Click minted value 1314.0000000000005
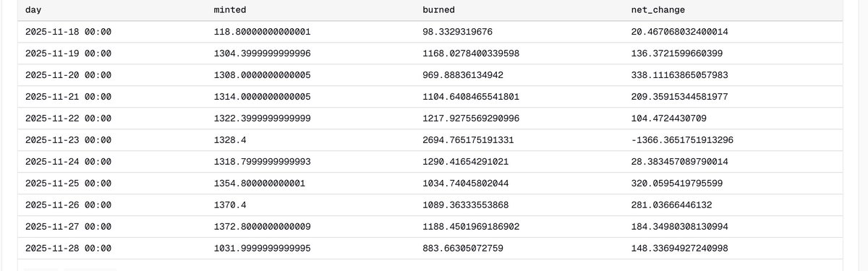868x271 pixels. (263, 97)
